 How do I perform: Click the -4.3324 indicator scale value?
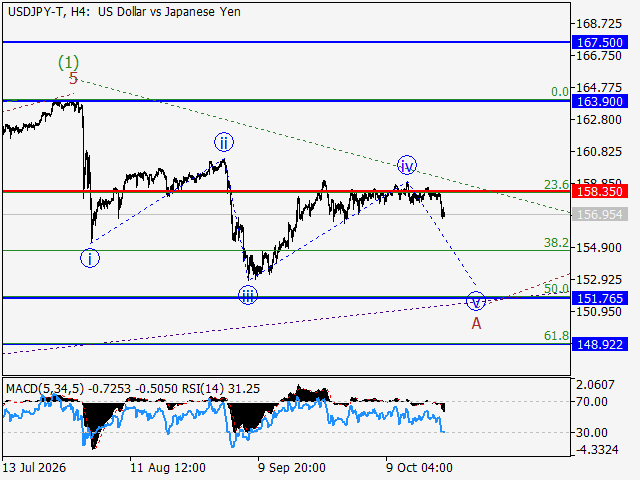[x=597, y=449]
